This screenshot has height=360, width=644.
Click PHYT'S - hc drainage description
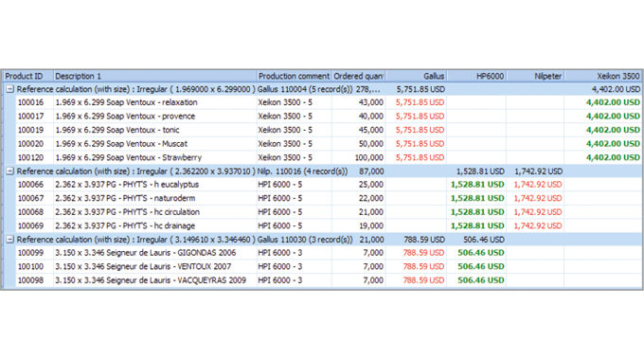coord(125,225)
